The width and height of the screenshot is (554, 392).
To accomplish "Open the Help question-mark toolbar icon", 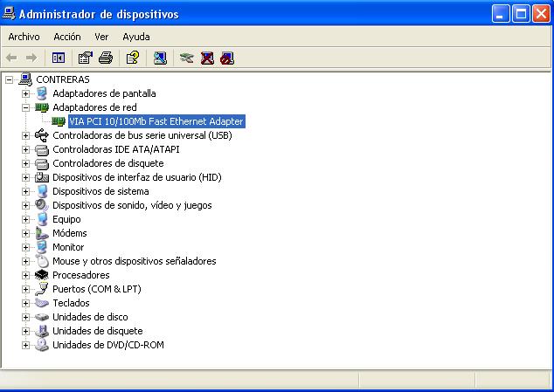I will point(133,58).
